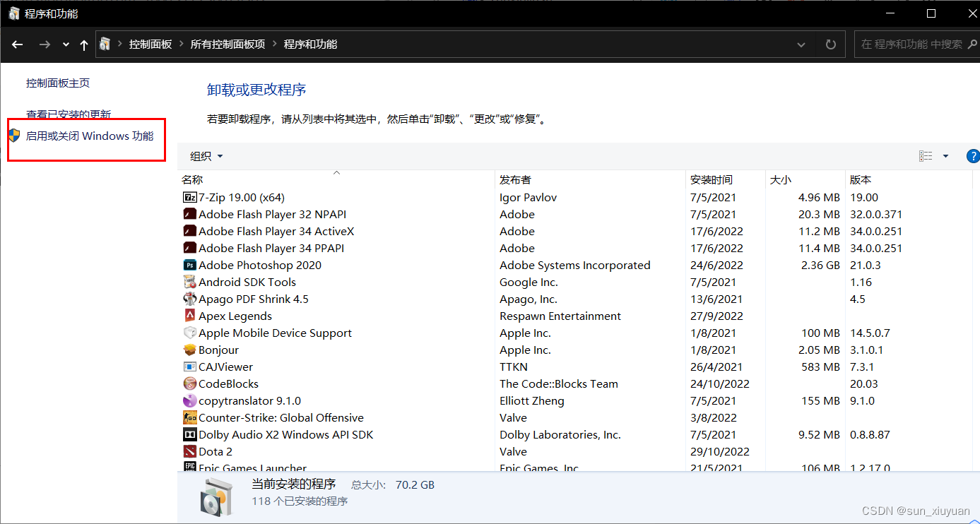The width and height of the screenshot is (980, 524).
Task: Click the Adobe Photoshop 2020 Ps icon
Action: coord(189,266)
